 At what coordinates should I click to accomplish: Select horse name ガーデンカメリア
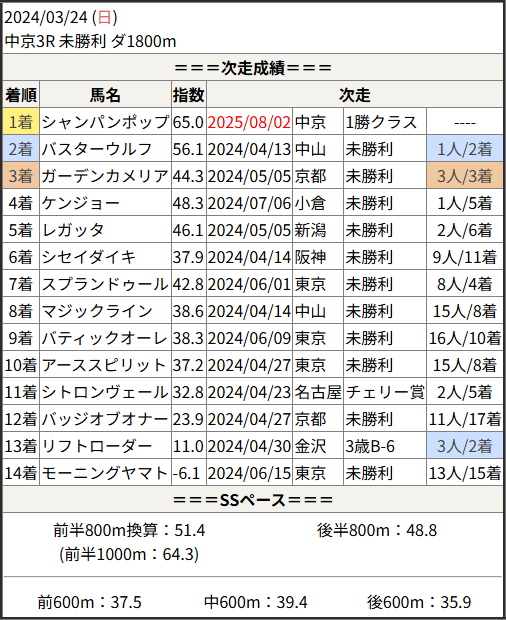point(106,176)
